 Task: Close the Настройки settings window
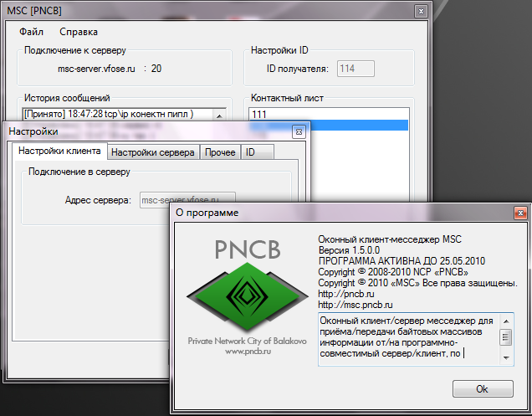(298, 131)
